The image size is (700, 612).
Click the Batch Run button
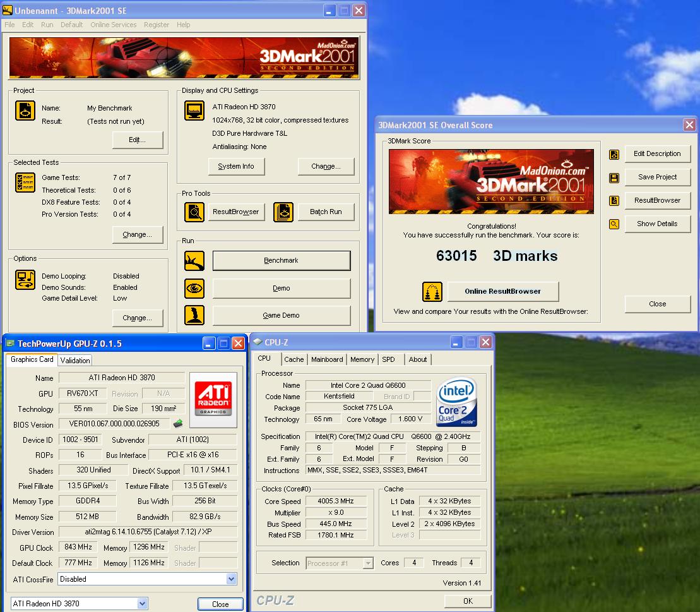[x=326, y=212]
